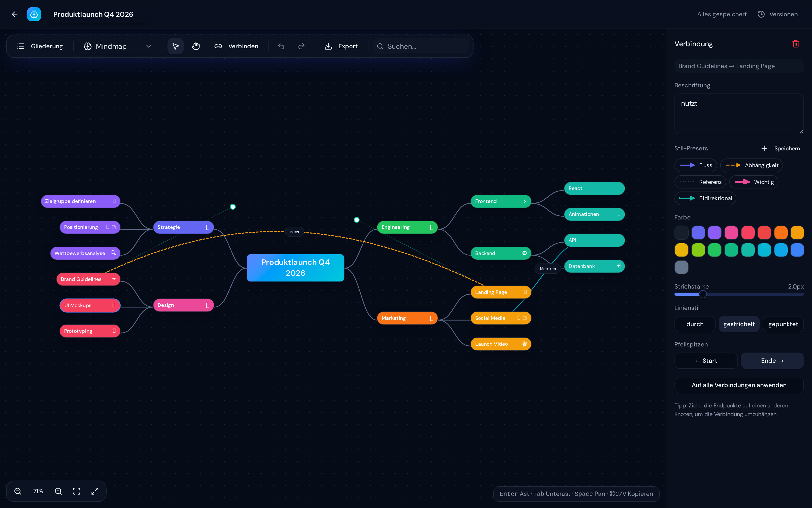
Task: Enter fullscreen with the expand arrows icon
Action: [95, 491]
